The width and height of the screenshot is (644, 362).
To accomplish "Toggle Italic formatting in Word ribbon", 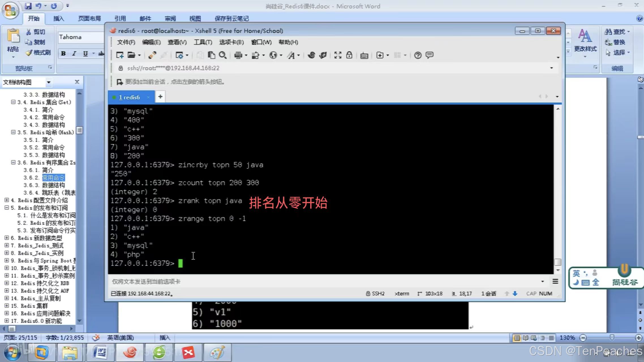I will point(74,53).
